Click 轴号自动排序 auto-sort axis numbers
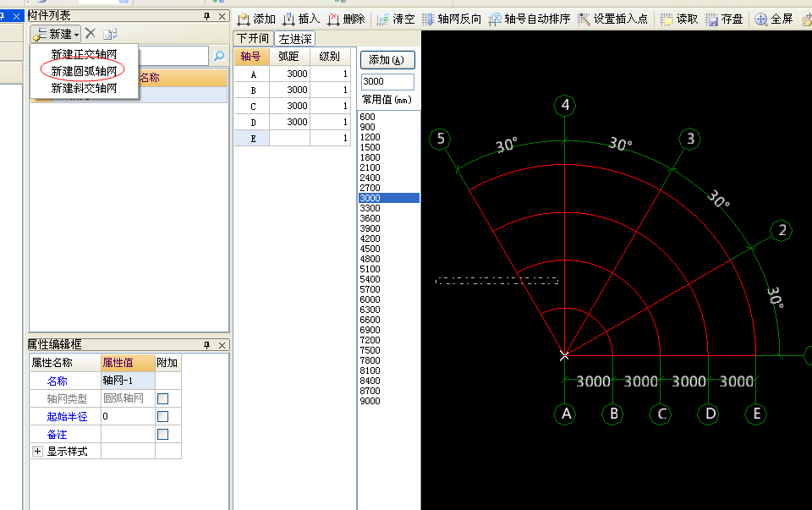 (529, 19)
